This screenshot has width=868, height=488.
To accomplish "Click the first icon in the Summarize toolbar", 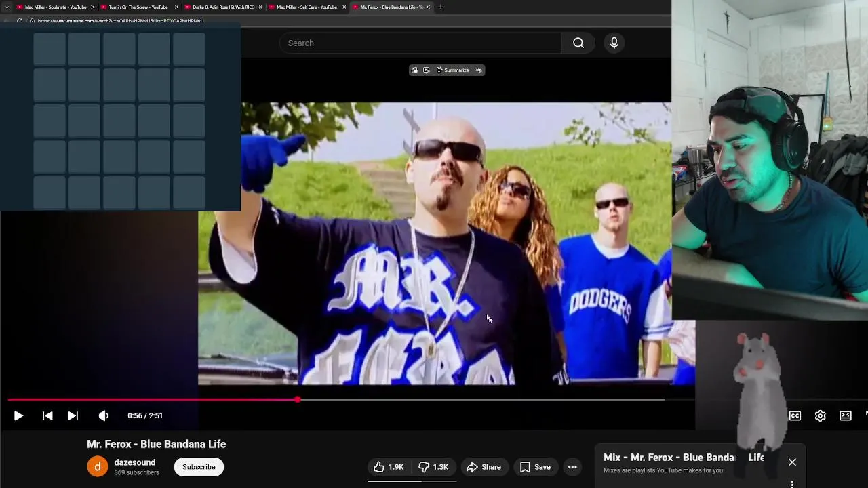I will pos(414,70).
